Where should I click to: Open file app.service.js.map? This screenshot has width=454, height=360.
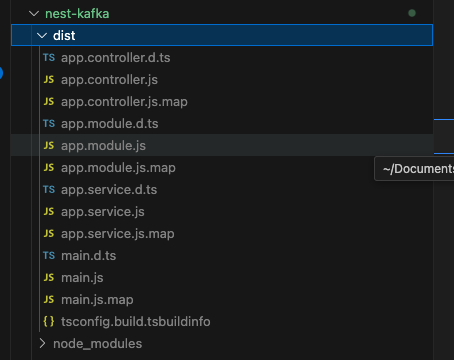pos(117,234)
